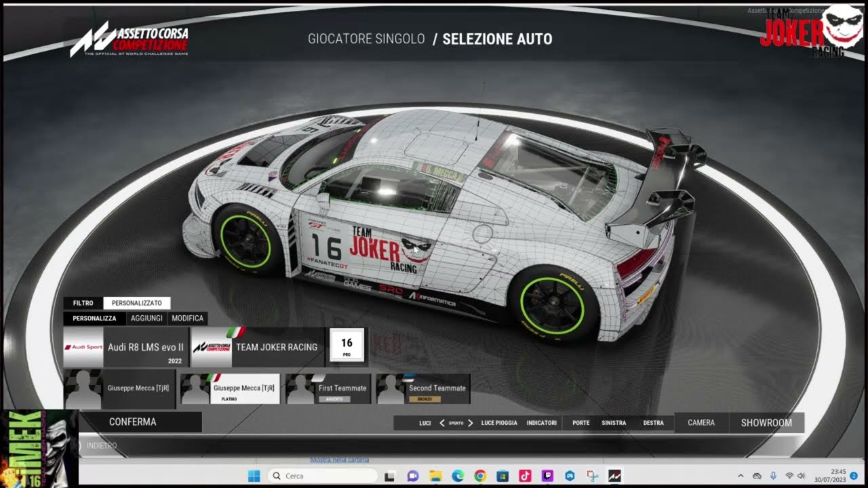Open the volume control in tray
This screenshot has width=868, height=488.
point(802,476)
